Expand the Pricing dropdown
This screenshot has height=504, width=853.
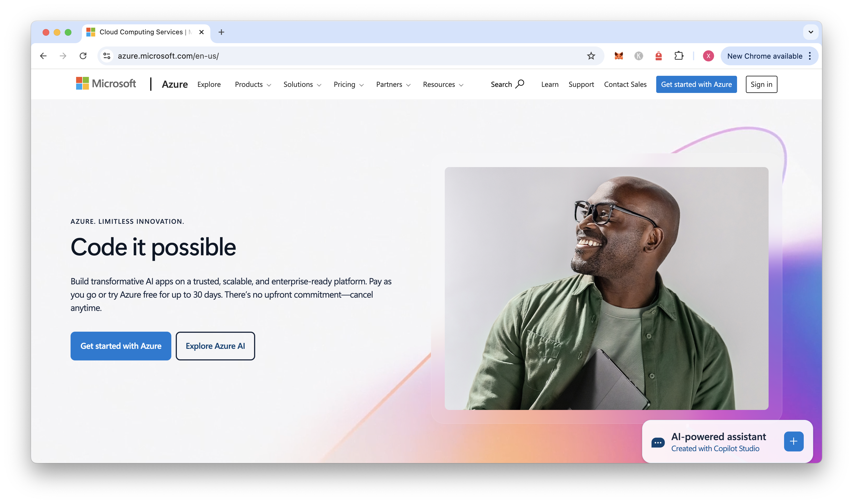(348, 85)
